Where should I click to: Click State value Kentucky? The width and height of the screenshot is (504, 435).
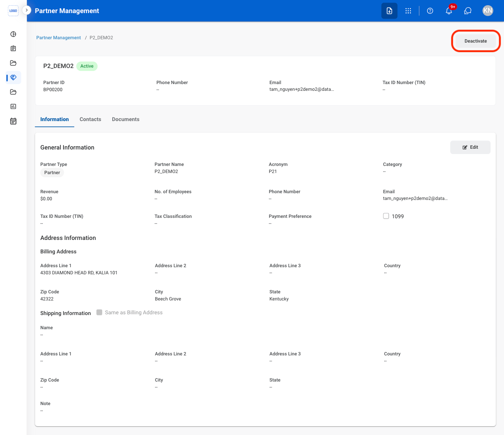coord(279,299)
